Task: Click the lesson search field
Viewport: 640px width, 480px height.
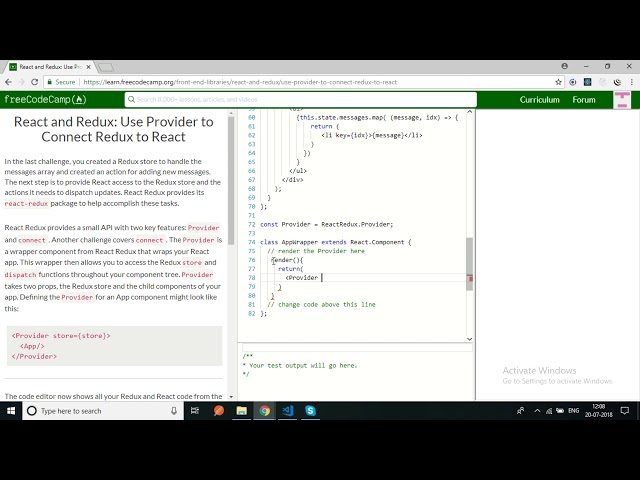Action: pos(300,100)
